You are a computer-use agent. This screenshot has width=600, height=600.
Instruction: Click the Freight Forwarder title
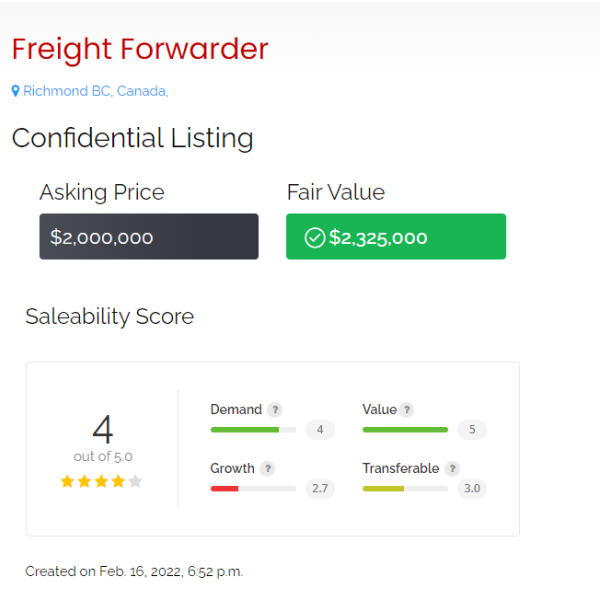(140, 49)
